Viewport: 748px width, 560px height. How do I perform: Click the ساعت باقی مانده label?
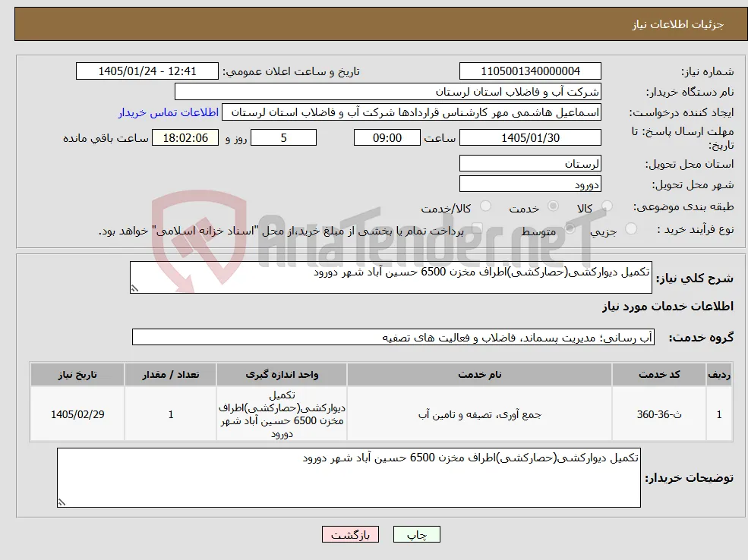(106, 138)
